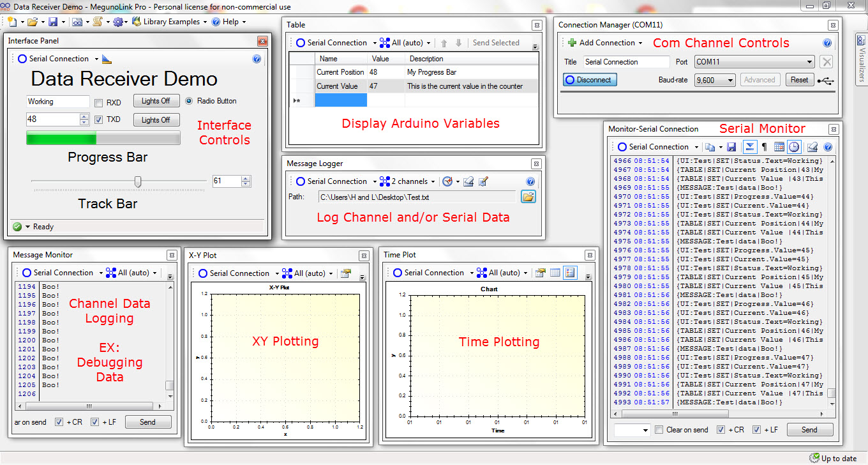
Task: Click the settings gear icon in main toolbar
Action: 118,22
